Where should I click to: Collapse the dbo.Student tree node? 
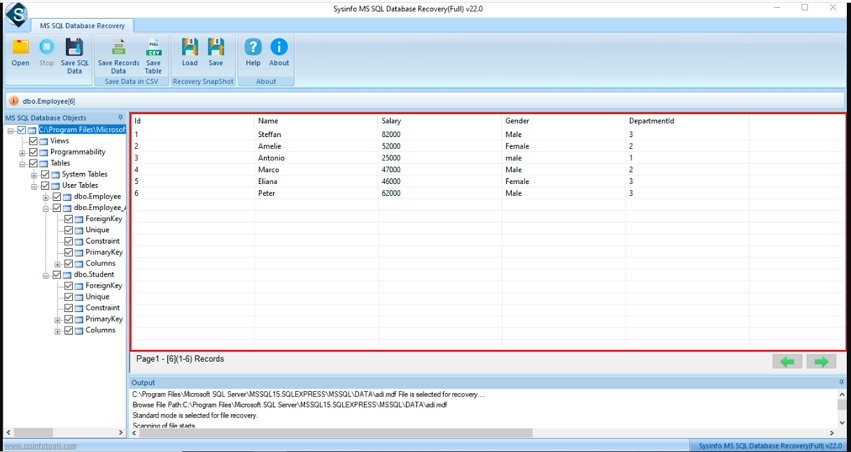pyautogui.click(x=46, y=275)
